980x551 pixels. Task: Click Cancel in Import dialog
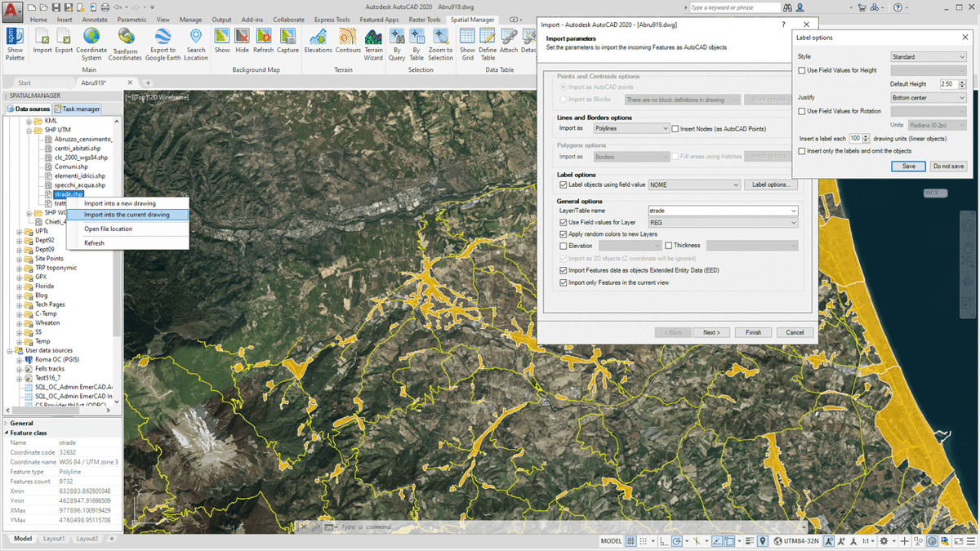click(795, 332)
